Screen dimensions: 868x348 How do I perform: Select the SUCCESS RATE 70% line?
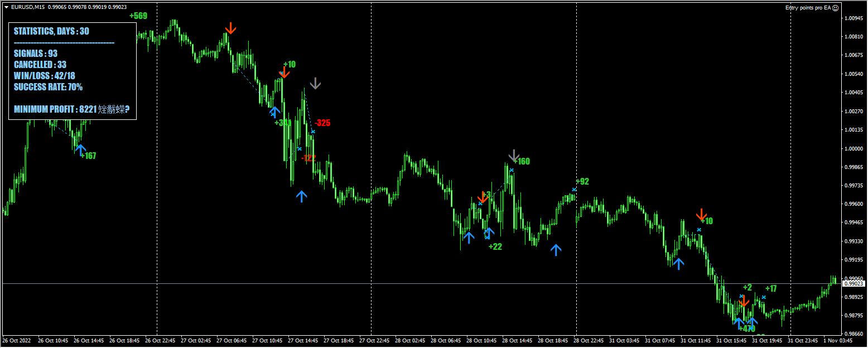48,87
